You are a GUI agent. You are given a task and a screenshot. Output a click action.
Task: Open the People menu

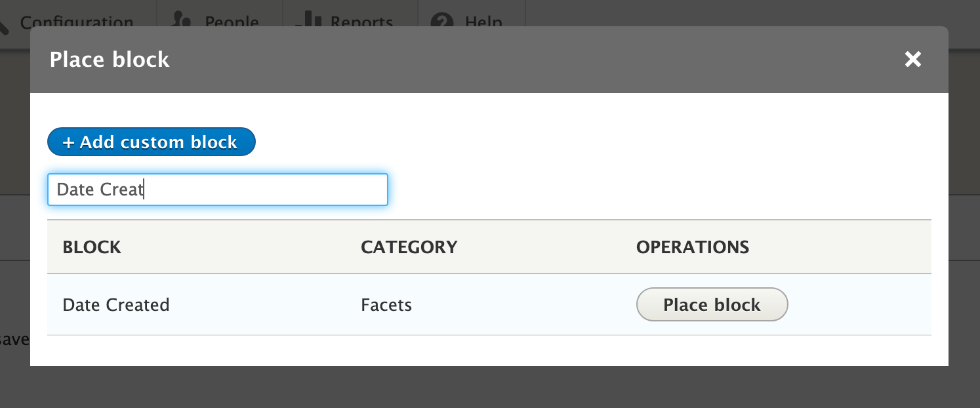click(233, 20)
